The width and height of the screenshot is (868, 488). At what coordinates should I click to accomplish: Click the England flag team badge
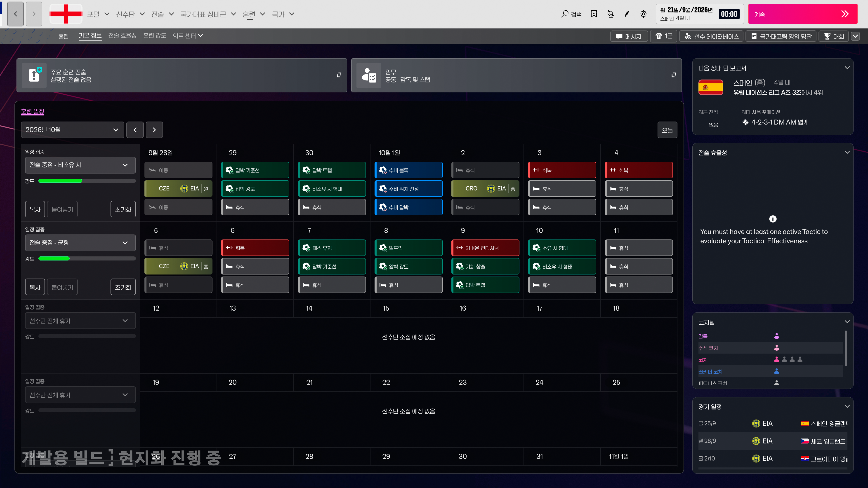[x=66, y=14]
